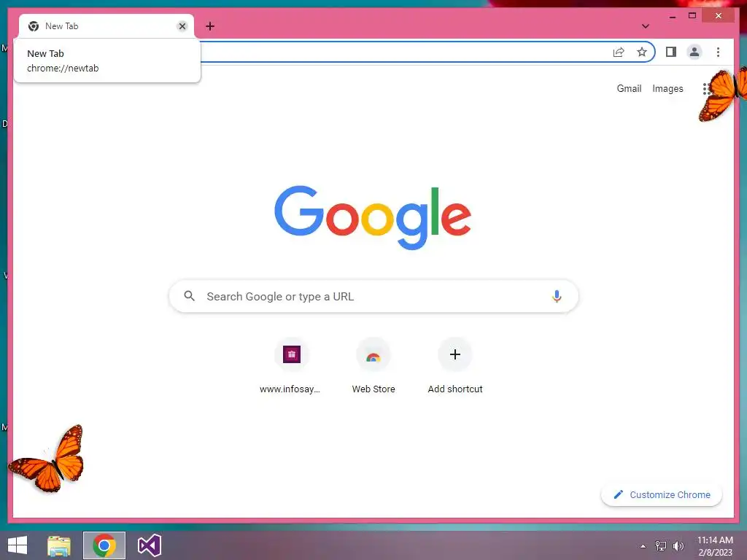Open the Images link
This screenshot has height=560, width=747.
click(x=667, y=88)
